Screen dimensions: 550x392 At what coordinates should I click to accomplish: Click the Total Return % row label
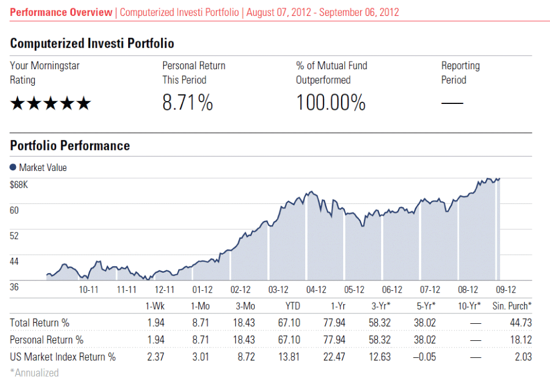[x=40, y=322]
